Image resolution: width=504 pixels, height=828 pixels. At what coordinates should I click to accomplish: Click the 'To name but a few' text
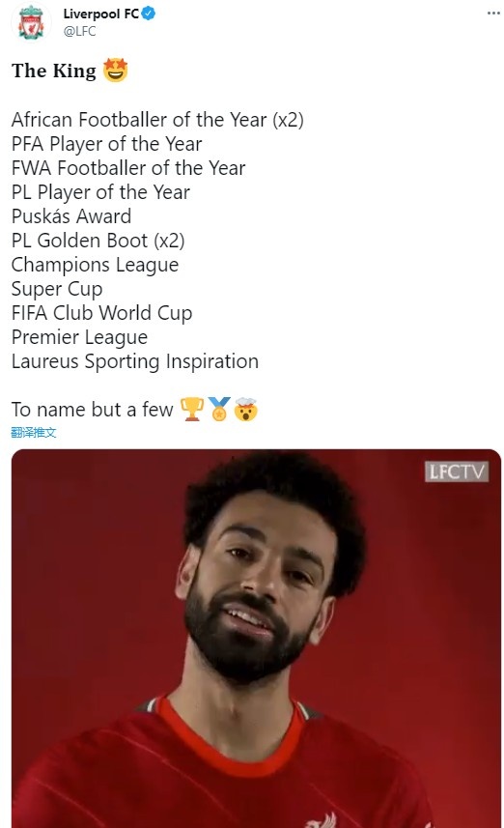point(93,410)
